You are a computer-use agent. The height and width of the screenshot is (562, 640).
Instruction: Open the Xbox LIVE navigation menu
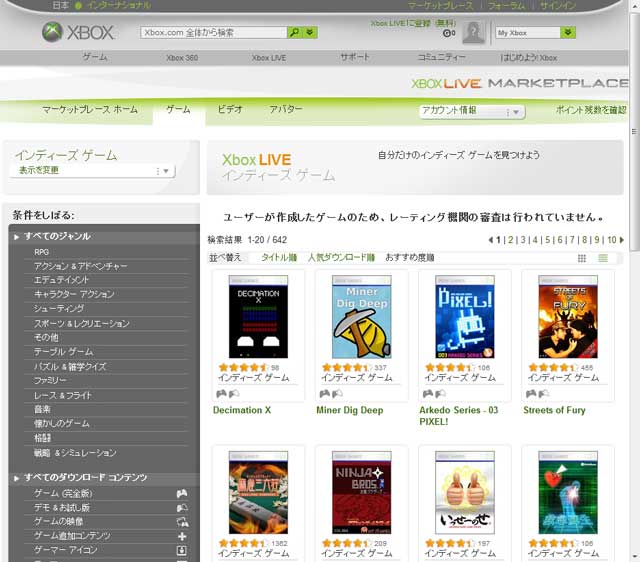point(269,58)
